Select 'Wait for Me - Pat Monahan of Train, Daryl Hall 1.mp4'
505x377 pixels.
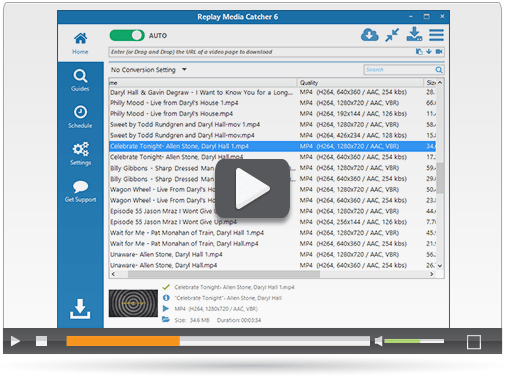pos(272,233)
